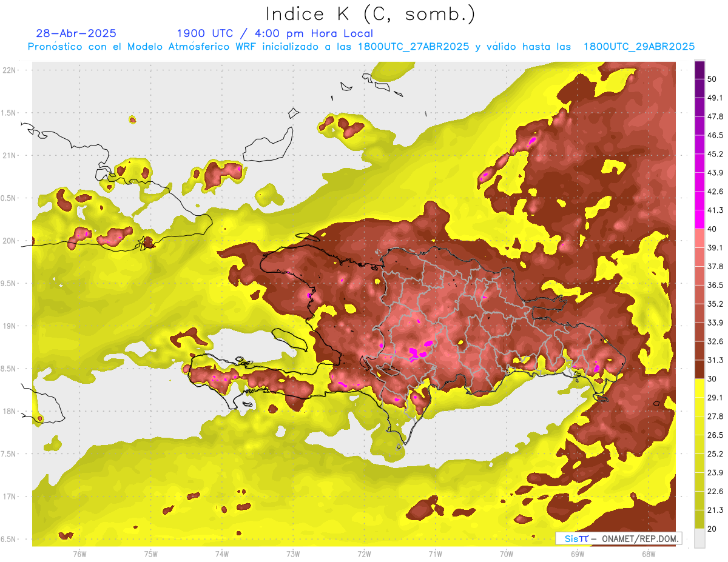Pick the dark brown swatch between 30 and 31.3
The width and height of the screenshot is (728, 562).
point(699,369)
